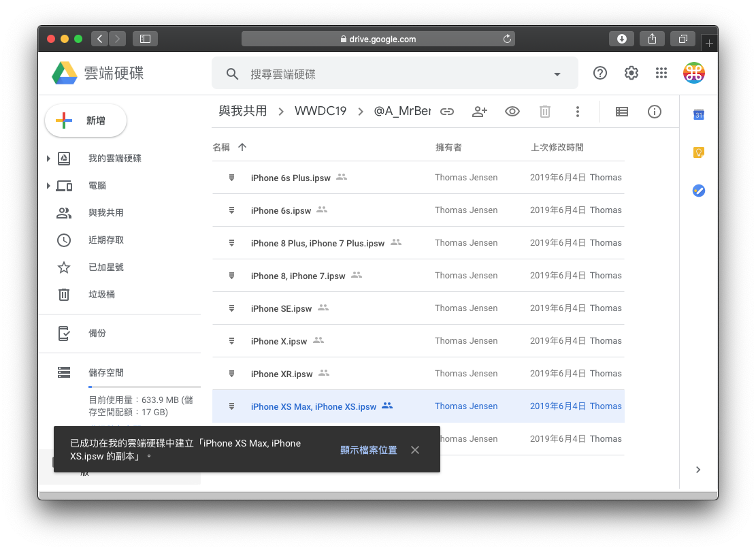756x550 pixels.
Task: Click shared icon next to iPhone XR.ipsw
Action: pos(324,373)
